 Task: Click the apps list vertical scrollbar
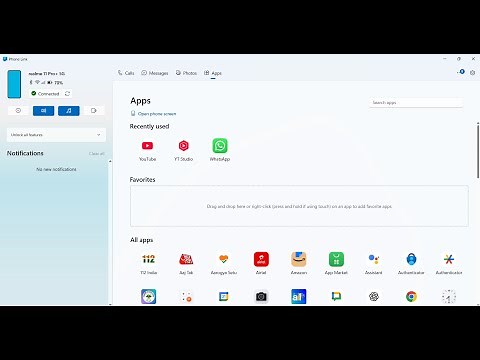tap(478, 151)
